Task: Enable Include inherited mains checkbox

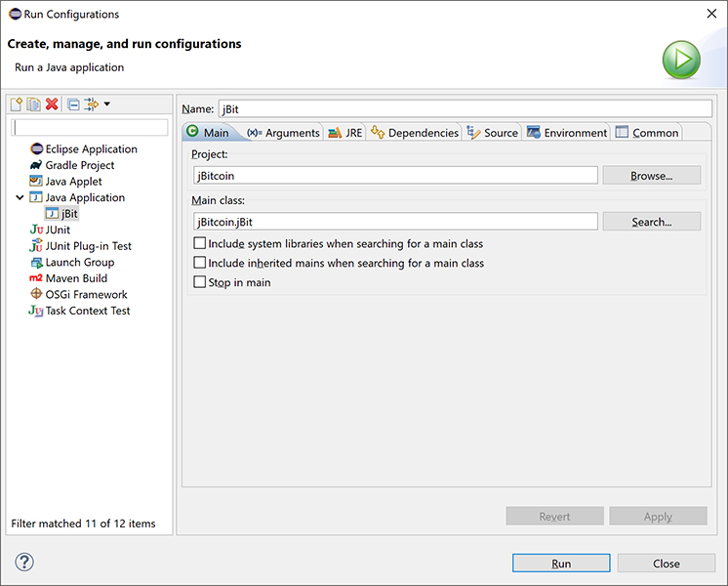Action: 200,263
